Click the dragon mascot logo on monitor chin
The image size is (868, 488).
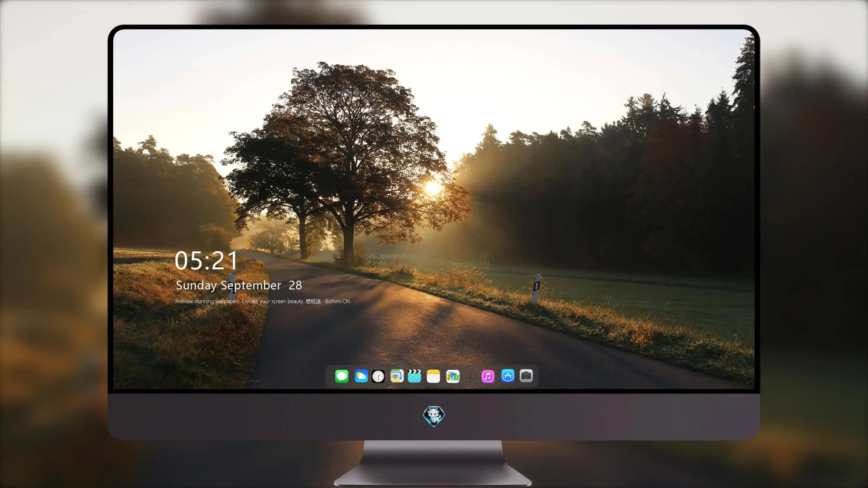[x=434, y=416]
